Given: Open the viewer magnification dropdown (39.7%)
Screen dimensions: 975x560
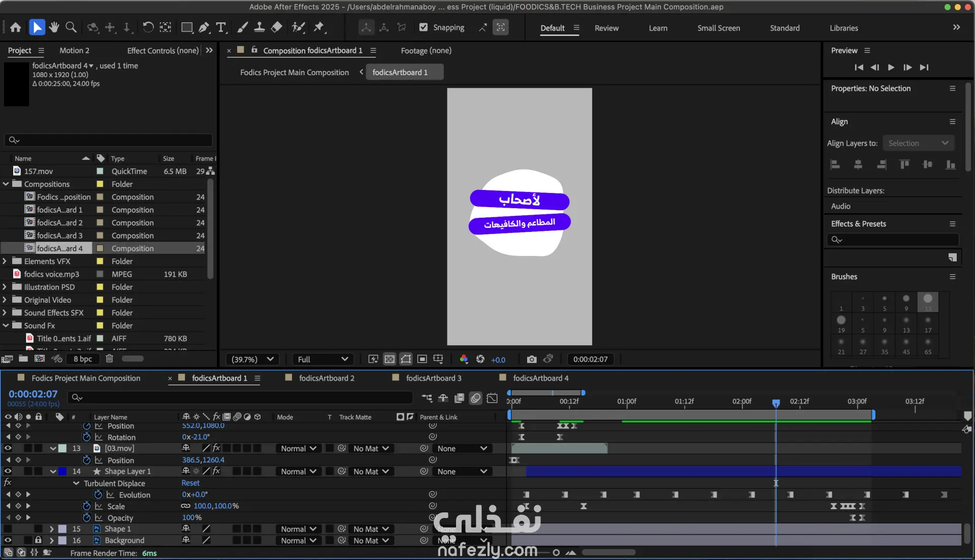Looking at the screenshot, I should [252, 359].
